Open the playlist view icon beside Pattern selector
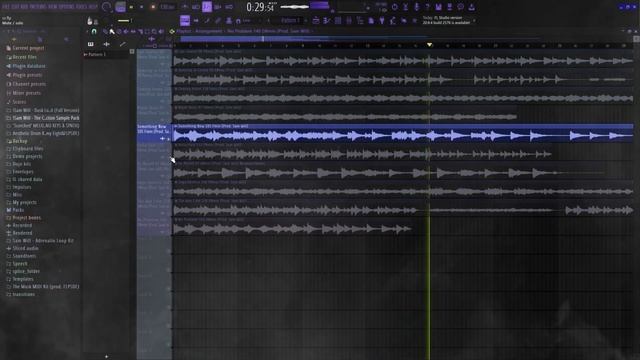The image size is (640, 360). pos(316,20)
